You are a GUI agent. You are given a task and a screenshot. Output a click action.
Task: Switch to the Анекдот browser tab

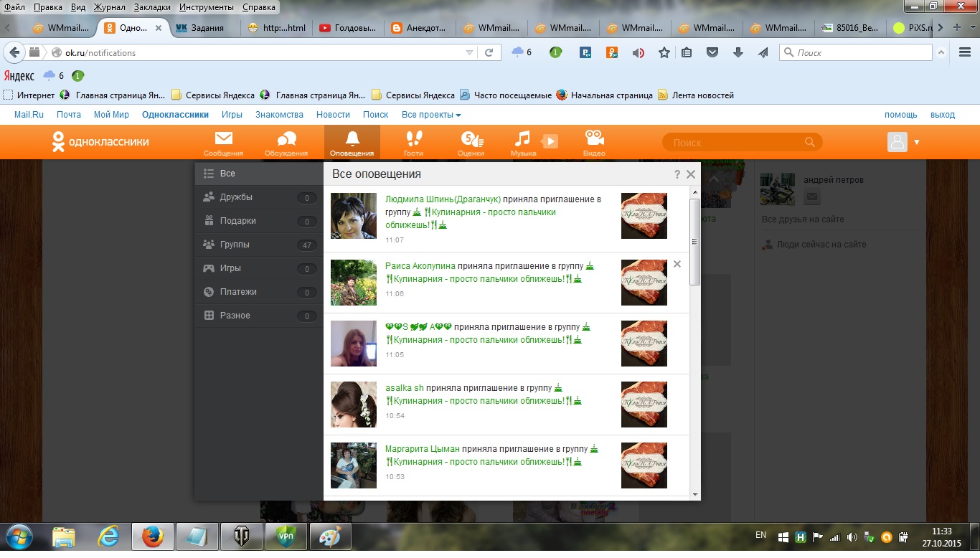tap(421, 28)
